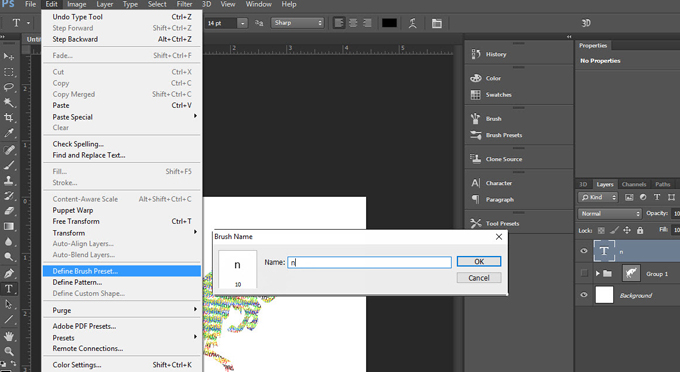Hide the 'n' text layer
The image size is (680, 372).
(x=584, y=251)
